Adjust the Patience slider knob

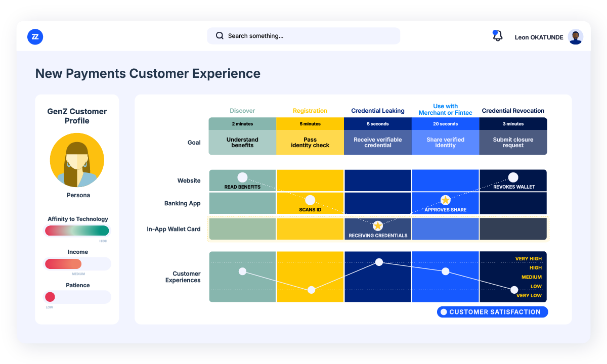[x=50, y=297]
